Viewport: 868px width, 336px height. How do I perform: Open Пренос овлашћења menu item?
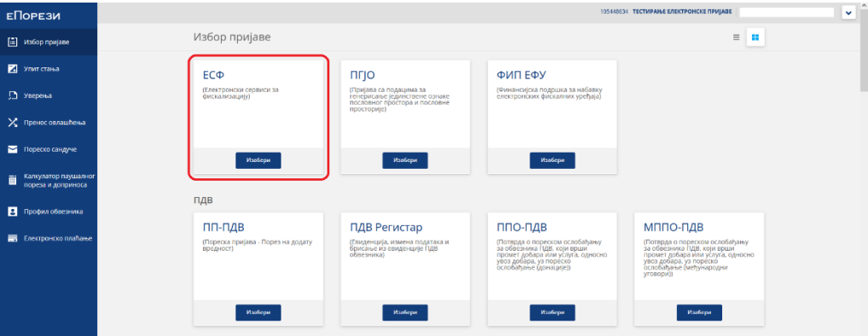click(48, 123)
